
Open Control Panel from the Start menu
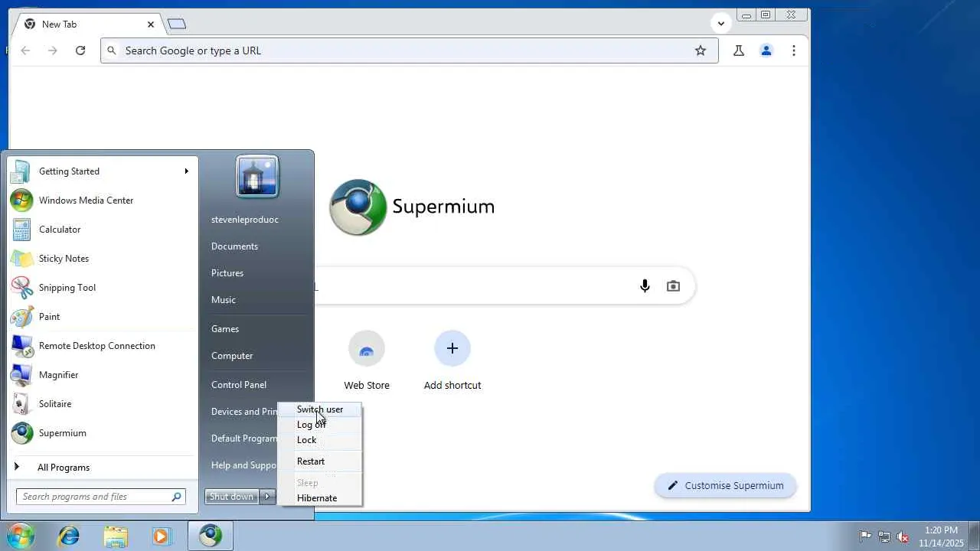[239, 385]
